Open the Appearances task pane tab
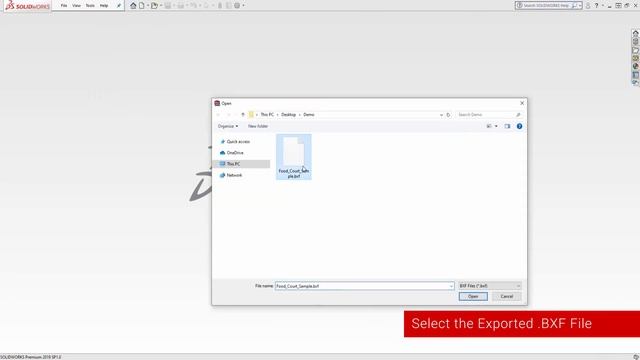The width and height of the screenshot is (640, 360). [636, 67]
